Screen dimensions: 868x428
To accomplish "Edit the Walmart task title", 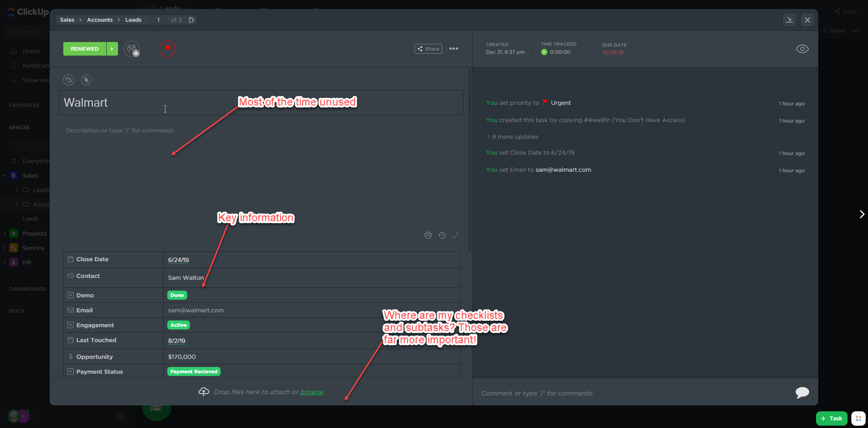I will [261, 103].
